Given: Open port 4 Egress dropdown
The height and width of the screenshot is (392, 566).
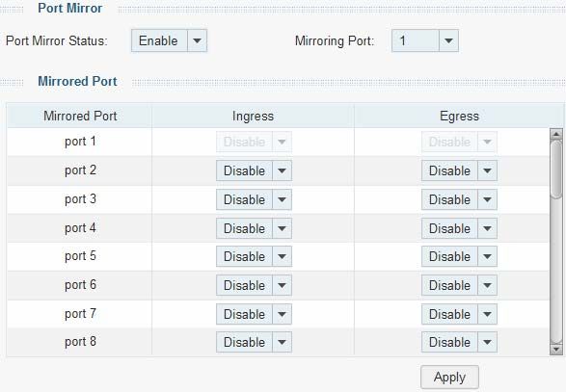Looking at the screenshot, I should click(459, 228).
